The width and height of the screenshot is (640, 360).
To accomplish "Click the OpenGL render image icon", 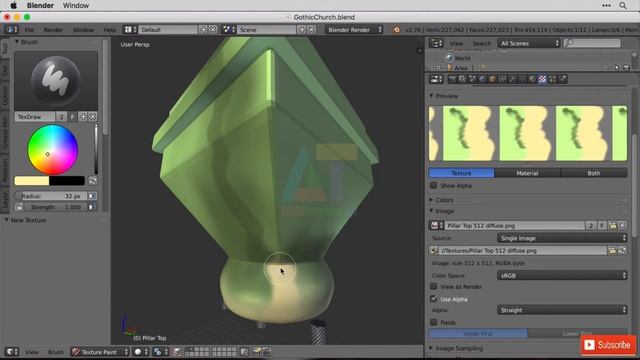I will pos(257,351).
